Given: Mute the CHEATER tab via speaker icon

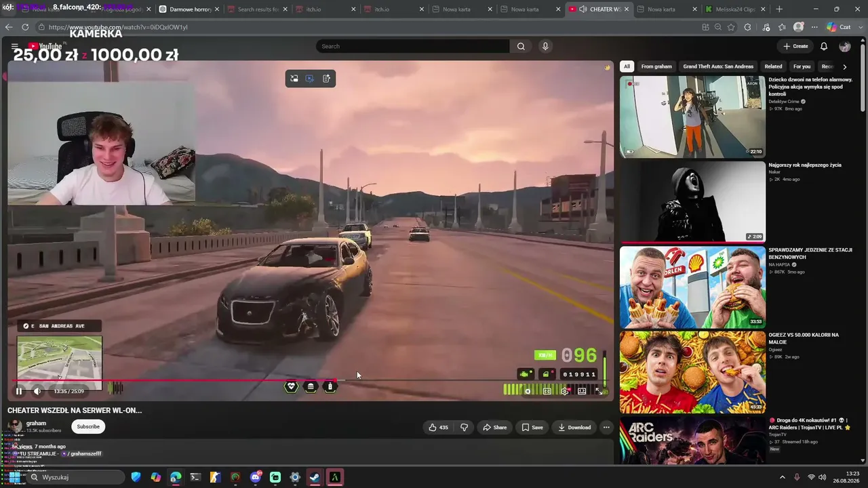Looking at the screenshot, I should 583,9.
